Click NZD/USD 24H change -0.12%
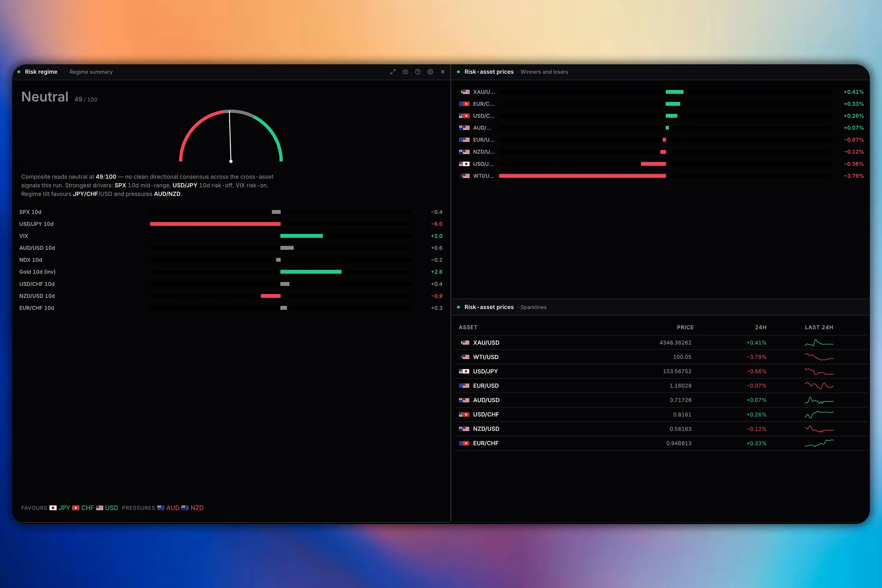The image size is (882, 588). [756, 429]
